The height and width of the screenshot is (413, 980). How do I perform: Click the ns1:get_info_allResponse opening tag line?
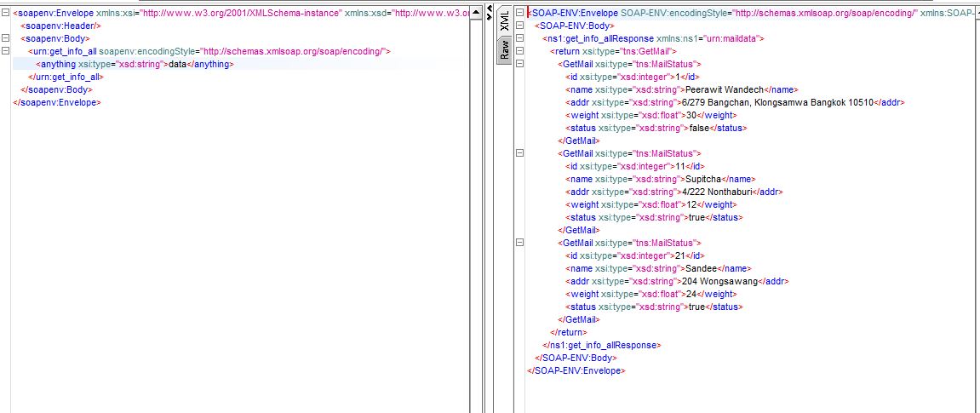coord(653,38)
